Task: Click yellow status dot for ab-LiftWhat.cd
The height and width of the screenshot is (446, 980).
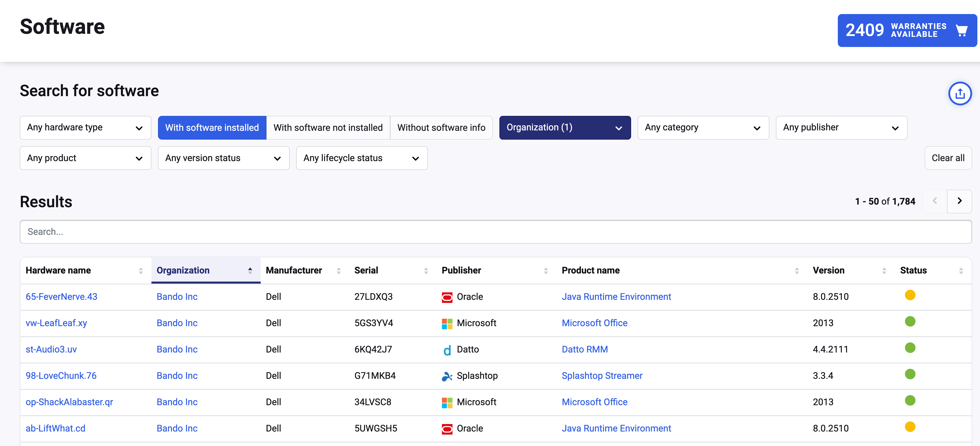Action: [x=910, y=426]
